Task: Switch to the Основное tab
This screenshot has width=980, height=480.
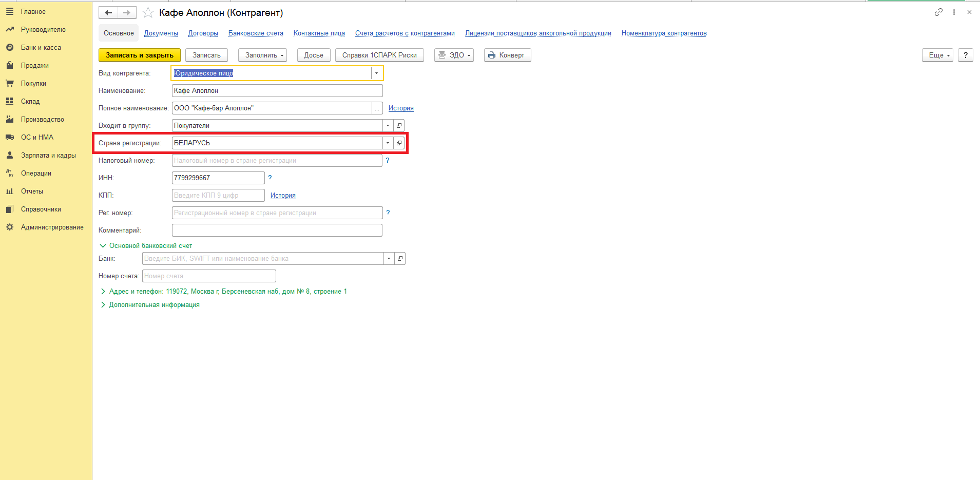Action: click(x=119, y=33)
